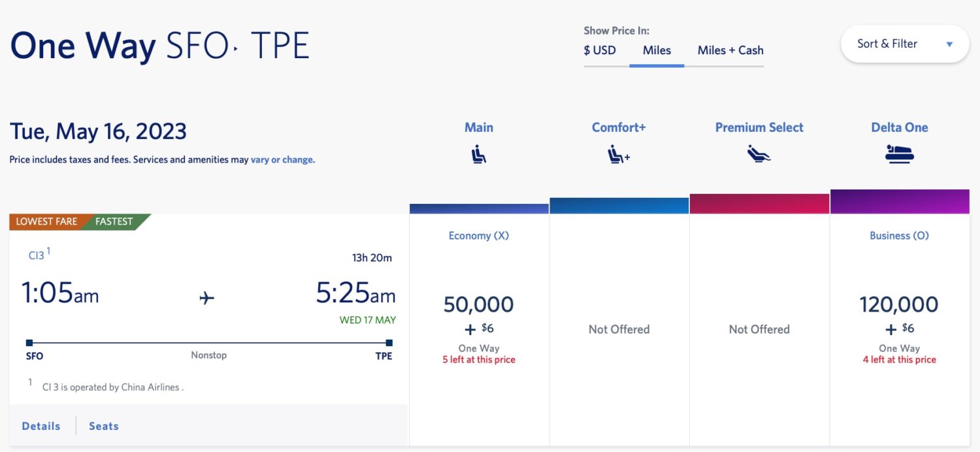Select the Miles pricing tab
Screen dimensions: 980x452
coord(657,50)
